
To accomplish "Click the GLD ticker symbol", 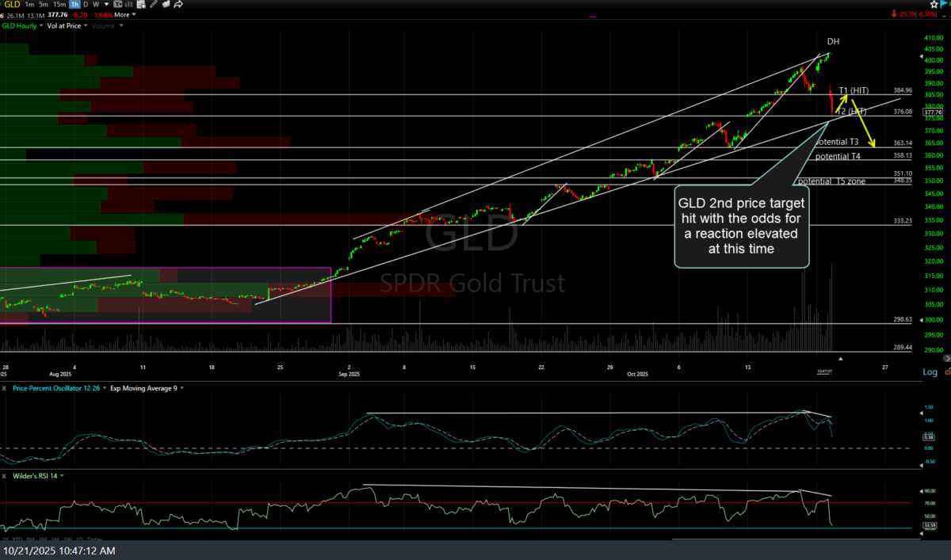I will click(13, 4).
